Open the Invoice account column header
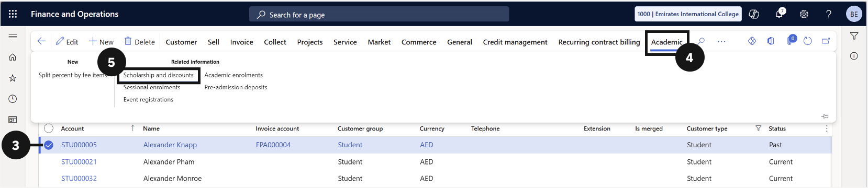The image size is (868, 188). click(277, 128)
